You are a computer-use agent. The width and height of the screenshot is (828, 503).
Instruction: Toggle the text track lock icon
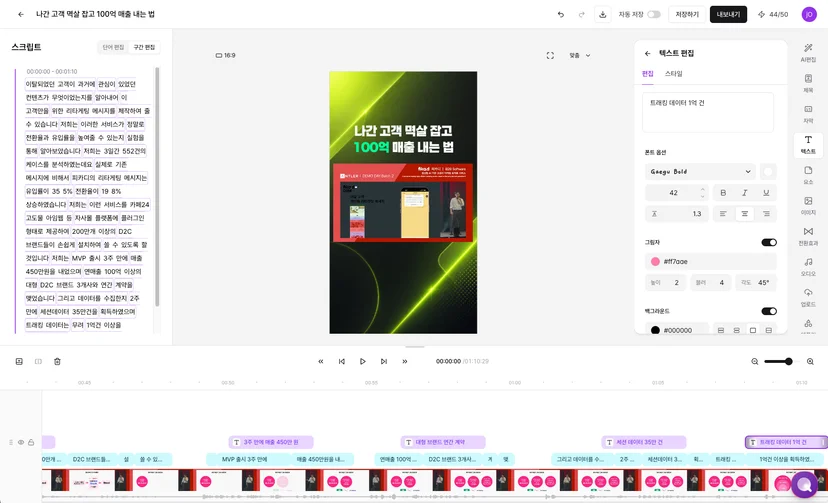point(31,442)
